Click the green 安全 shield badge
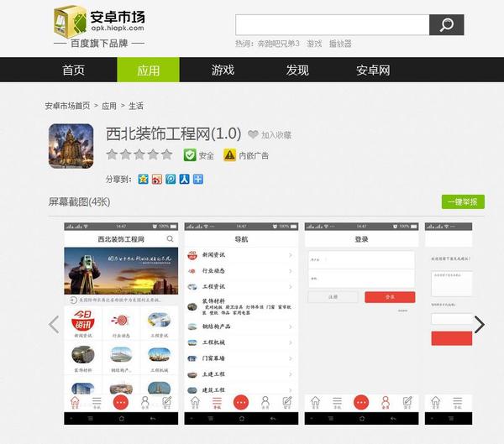The width and height of the screenshot is (504, 444). coord(199,155)
